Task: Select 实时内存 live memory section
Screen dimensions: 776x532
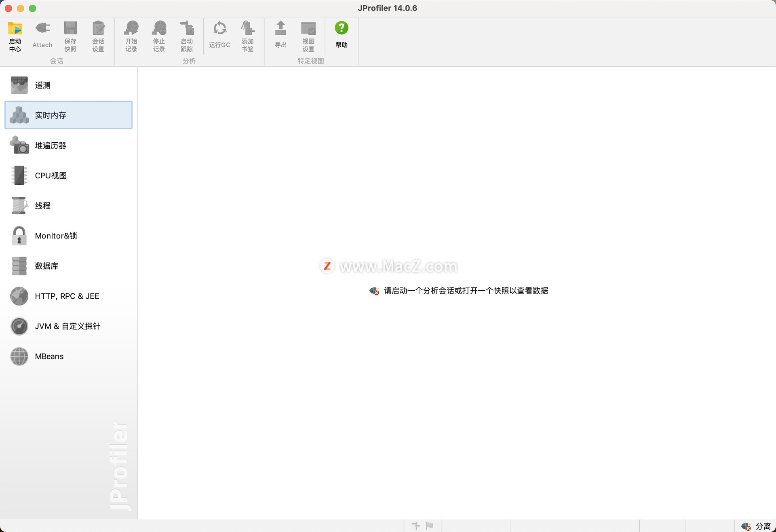Action: pos(68,115)
